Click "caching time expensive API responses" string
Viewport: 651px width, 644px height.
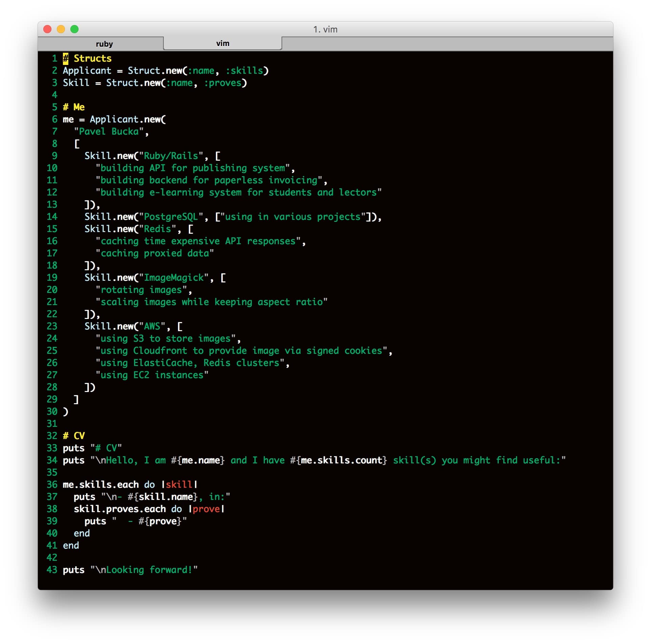tap(198, 241)
